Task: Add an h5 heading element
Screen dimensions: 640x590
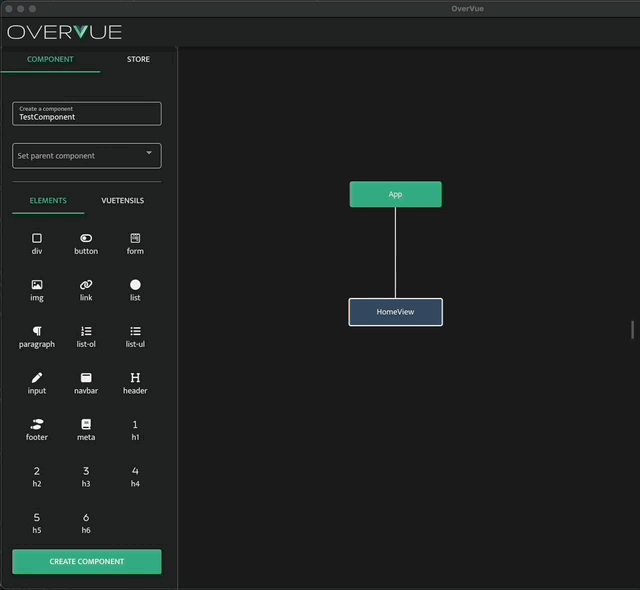Action: (37, 523)
